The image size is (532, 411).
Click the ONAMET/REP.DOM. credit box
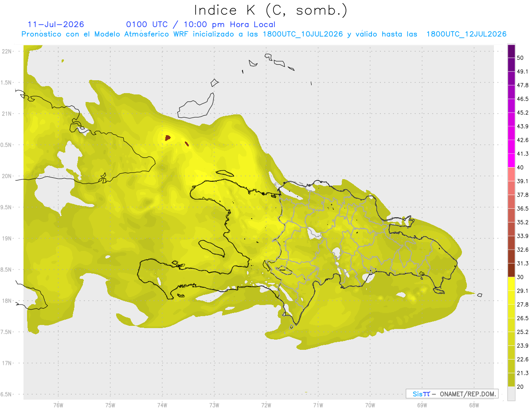452,394
